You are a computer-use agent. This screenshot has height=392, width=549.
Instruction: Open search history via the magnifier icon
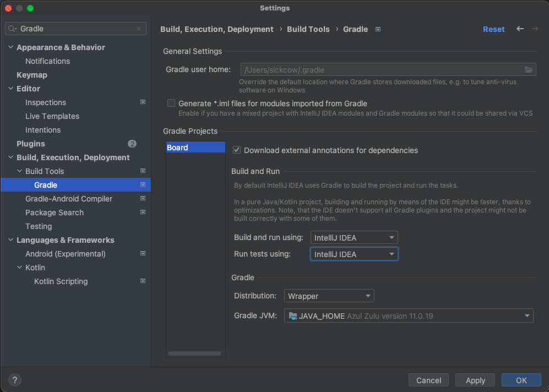click(12, 29)
